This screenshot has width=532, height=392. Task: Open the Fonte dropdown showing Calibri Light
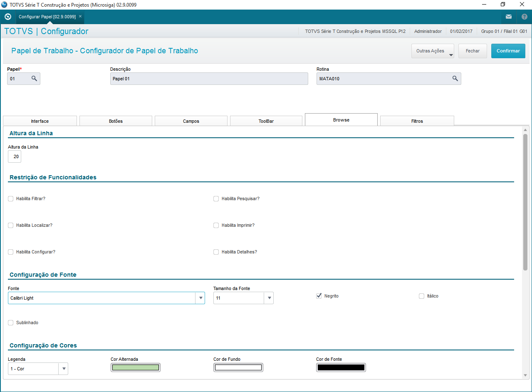click(106, 298)
